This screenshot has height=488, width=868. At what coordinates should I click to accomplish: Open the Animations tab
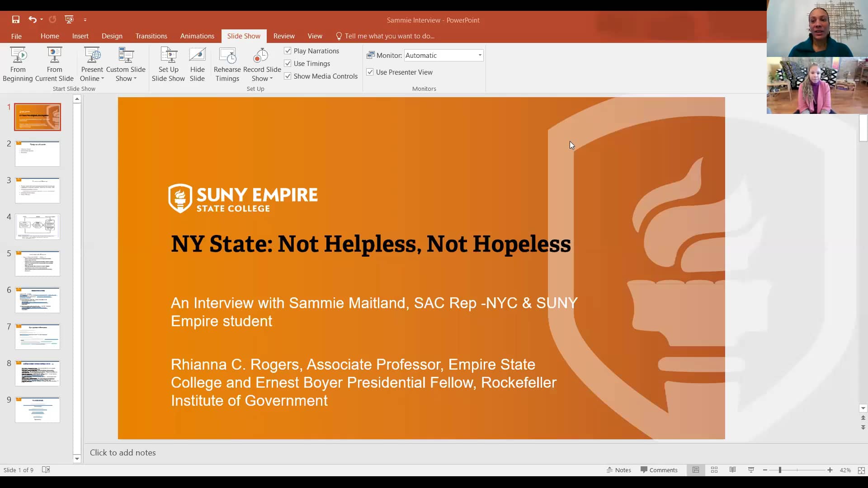tap(197, 36)
